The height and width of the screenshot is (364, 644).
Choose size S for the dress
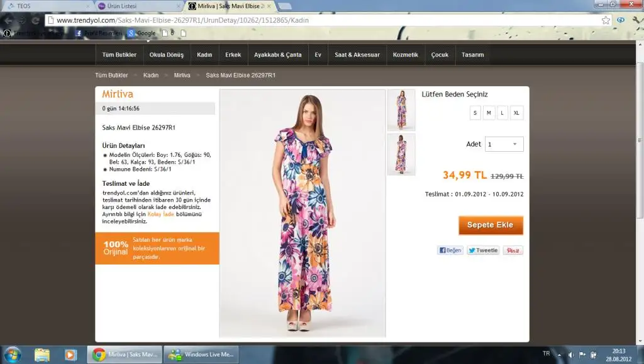click(475, 113)
